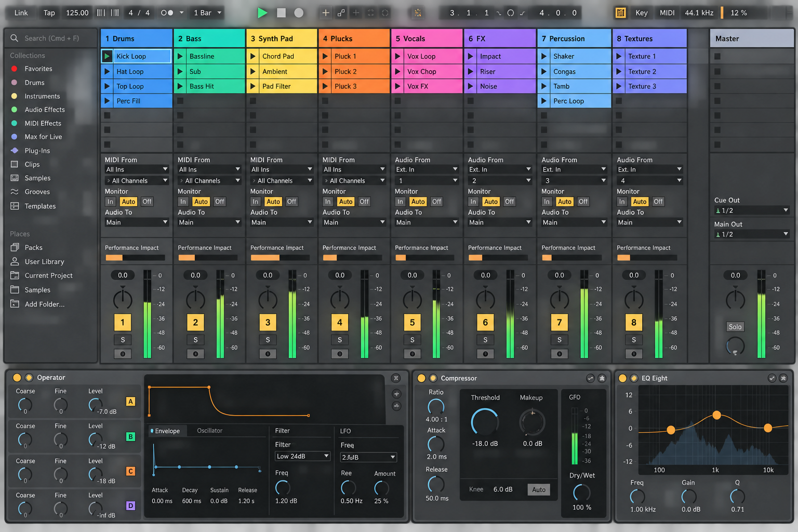Select Operator oscillator D square
The height and width of the screenshot is (532, 798).
click(130, 506)
